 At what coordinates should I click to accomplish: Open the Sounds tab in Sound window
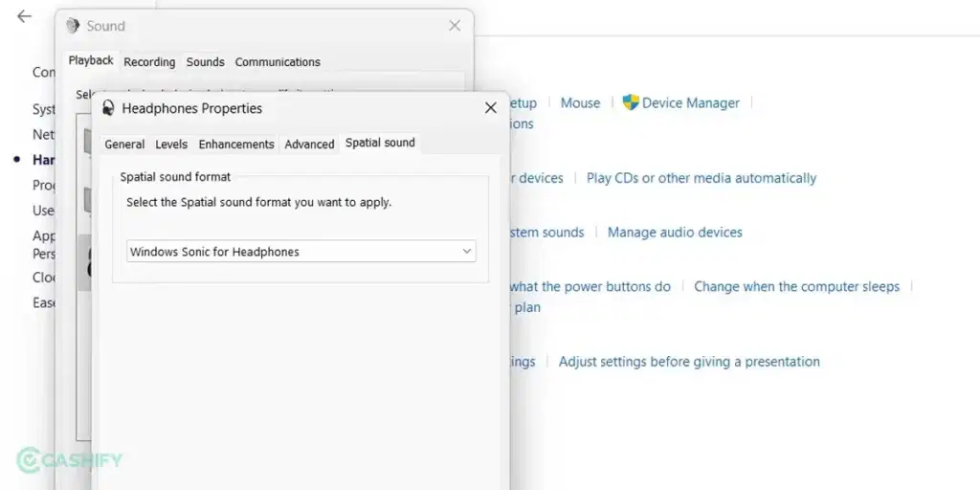pyautogui.click(x=205, y=62)
